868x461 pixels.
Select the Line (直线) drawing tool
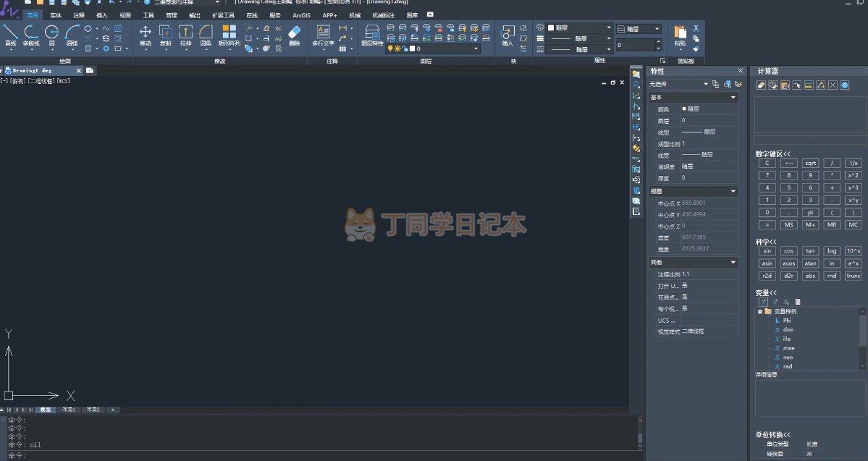(x=10, y=35)
